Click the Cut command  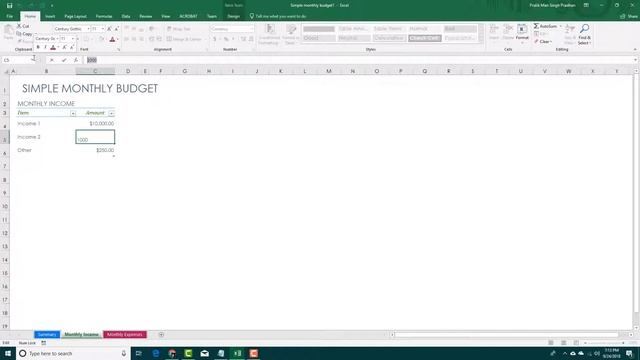click(x=23, y=26)
